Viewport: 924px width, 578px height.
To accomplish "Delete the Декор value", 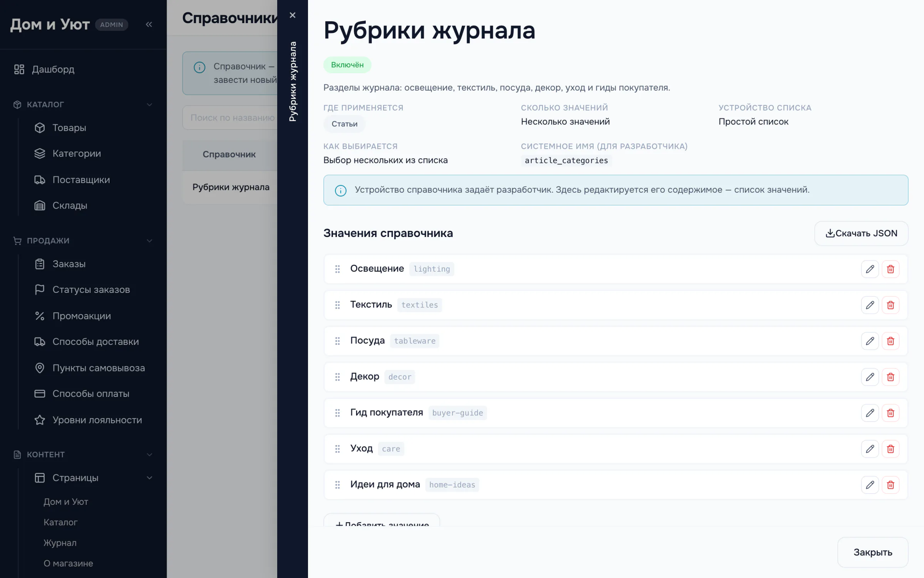I will tap(891, 377).
